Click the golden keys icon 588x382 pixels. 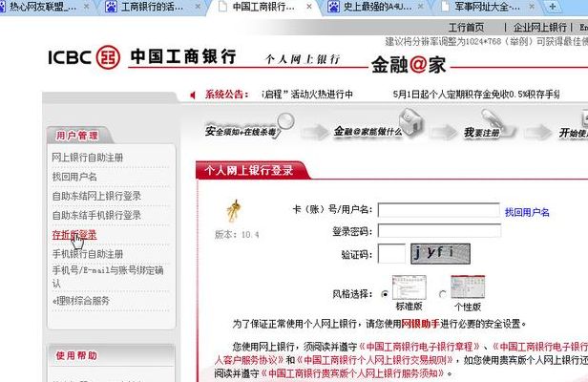[233, 211]
